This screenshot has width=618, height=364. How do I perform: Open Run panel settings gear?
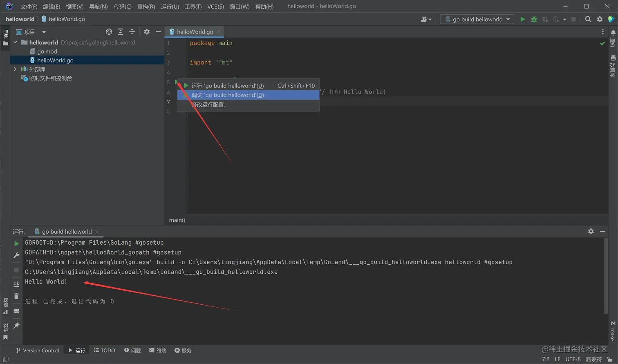tap(591, 231)
